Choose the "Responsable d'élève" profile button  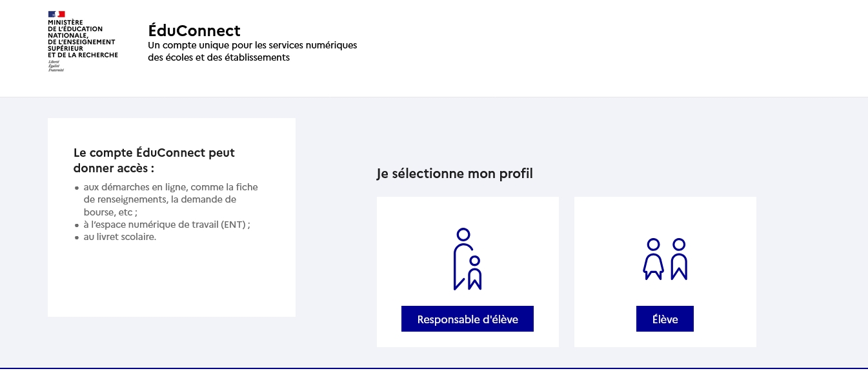point(467,319)
